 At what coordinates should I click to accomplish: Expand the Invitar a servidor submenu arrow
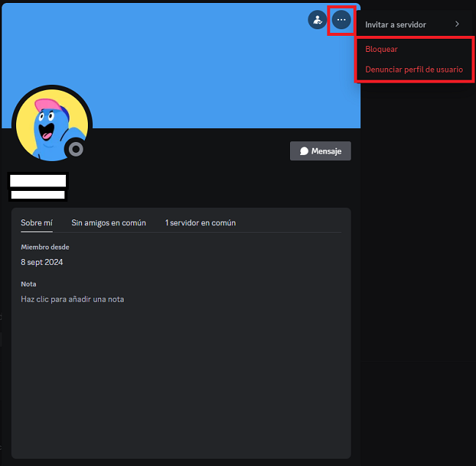457,24
